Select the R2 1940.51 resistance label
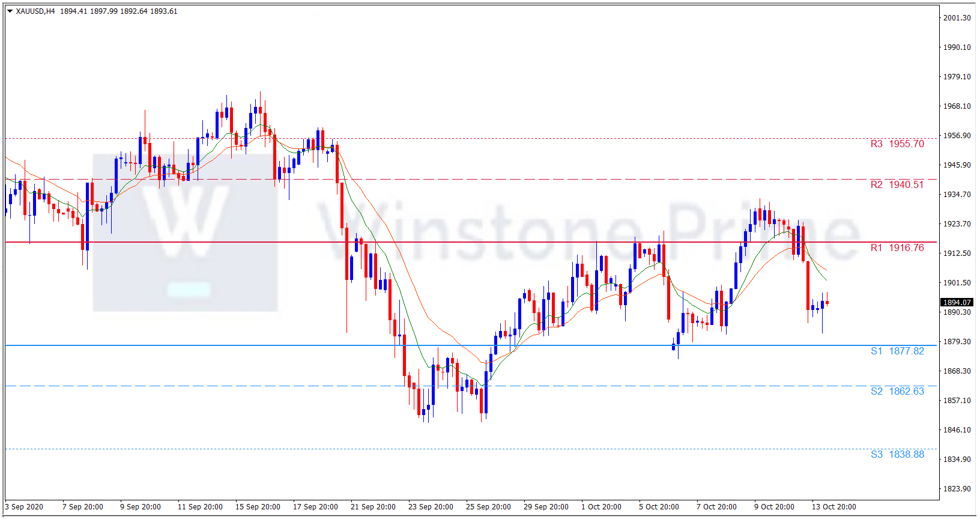Image resolution: width=980 pixels, height=522 pixels. coord(897,185)
